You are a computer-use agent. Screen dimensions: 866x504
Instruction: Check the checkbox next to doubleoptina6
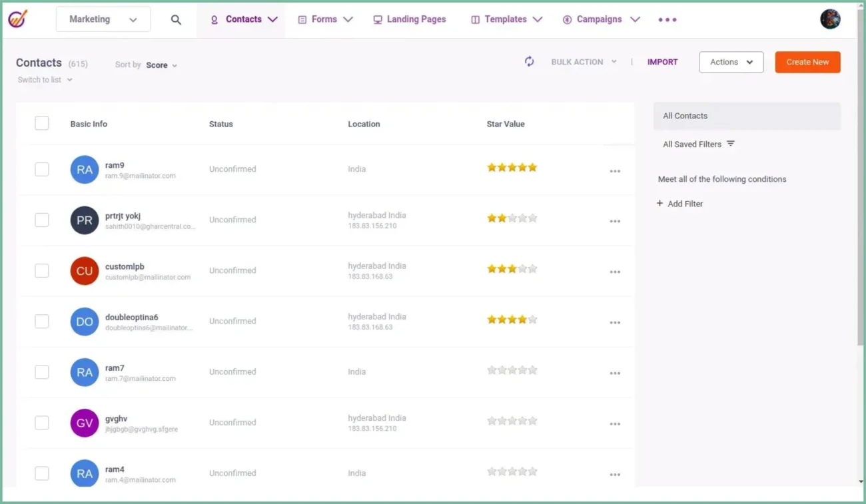pyautogui.click(x=41, y=321)
